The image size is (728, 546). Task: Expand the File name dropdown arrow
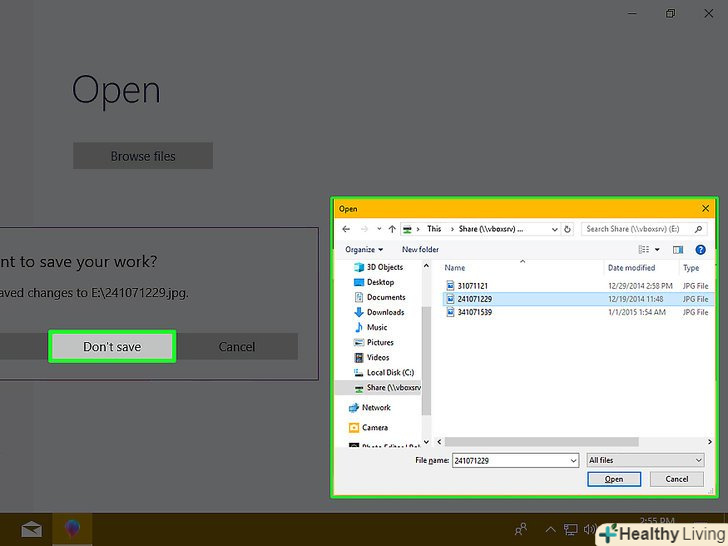pos(574,461)
